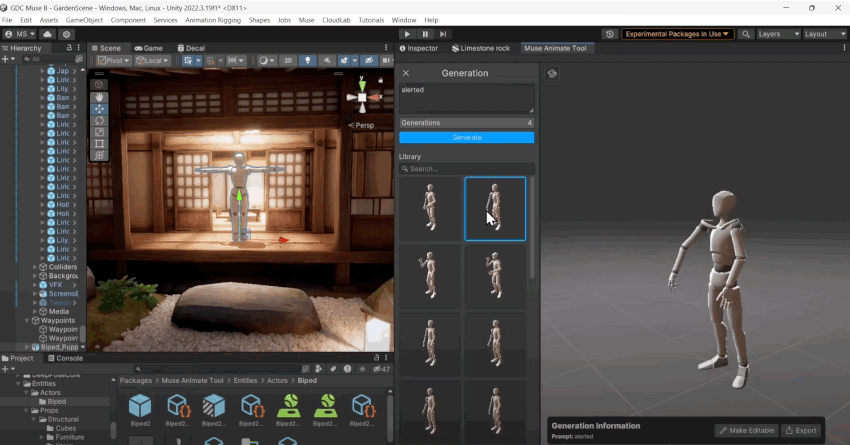This screenshot has height=445, width=850.
Task: Open the Animation Rigging menu
Action: (x=211, y=20)
